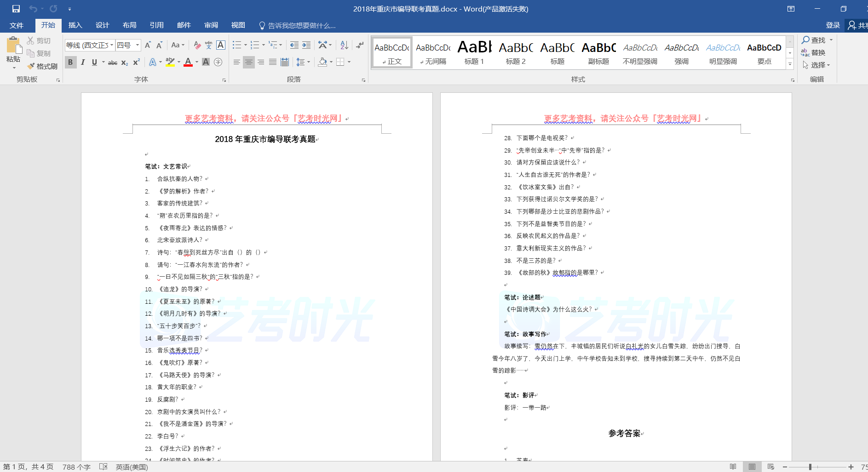868x472 pixels.
Task: Open the font name dropdown
Action: (112, 45)
